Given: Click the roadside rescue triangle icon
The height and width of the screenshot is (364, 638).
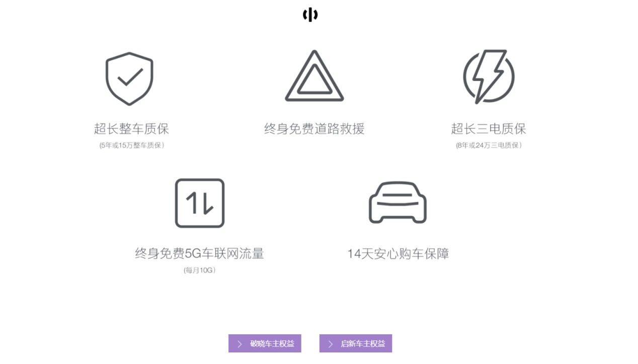Looking at the screenshot, I should click(x=314, y=76).
